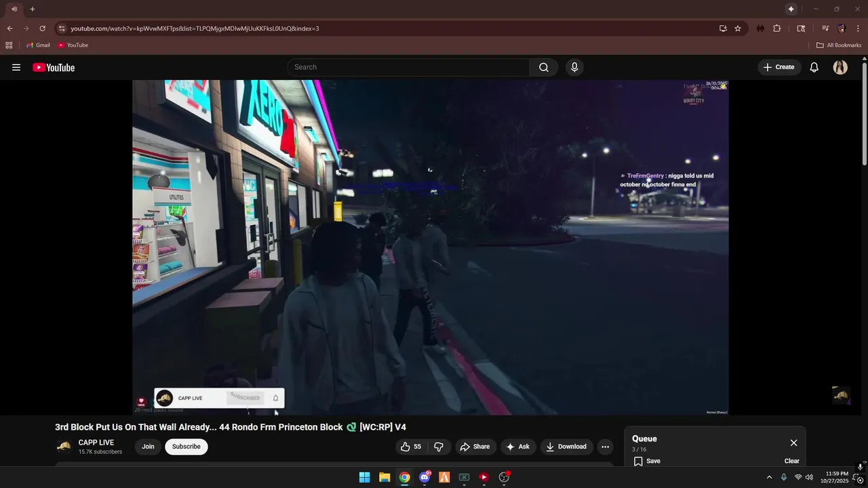Bookmark this page with the star
Screen dimensions: 868x488
point(738,28)
